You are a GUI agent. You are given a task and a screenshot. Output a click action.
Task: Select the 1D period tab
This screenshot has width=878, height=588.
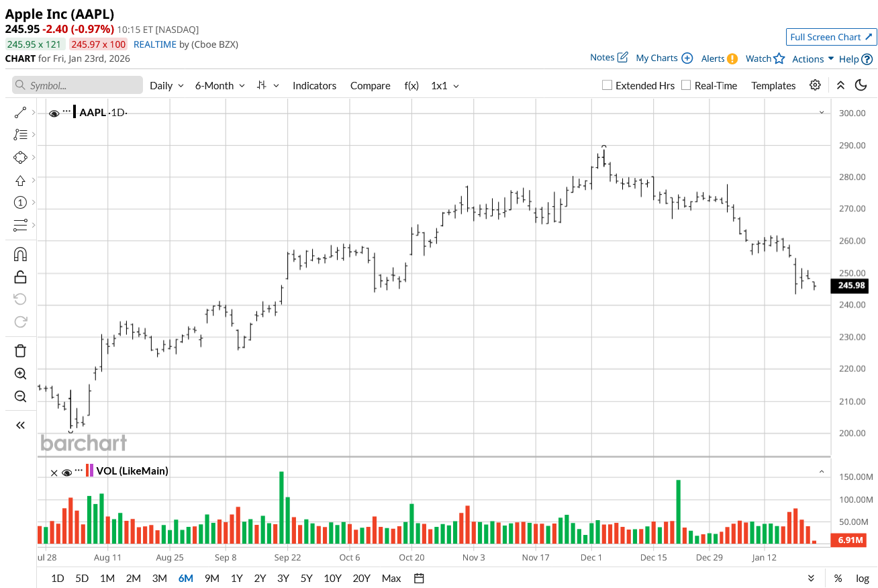click(x=58, y=579)
